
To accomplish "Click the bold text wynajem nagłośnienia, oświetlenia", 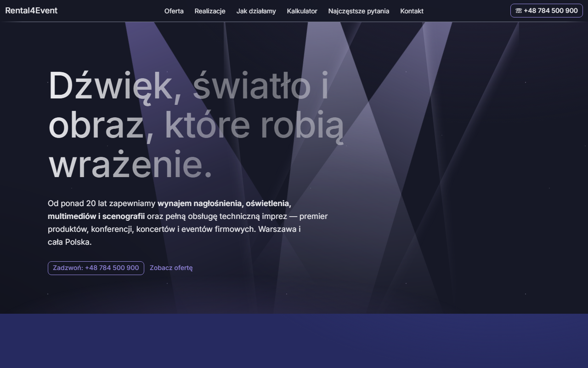I will [224, 203].
